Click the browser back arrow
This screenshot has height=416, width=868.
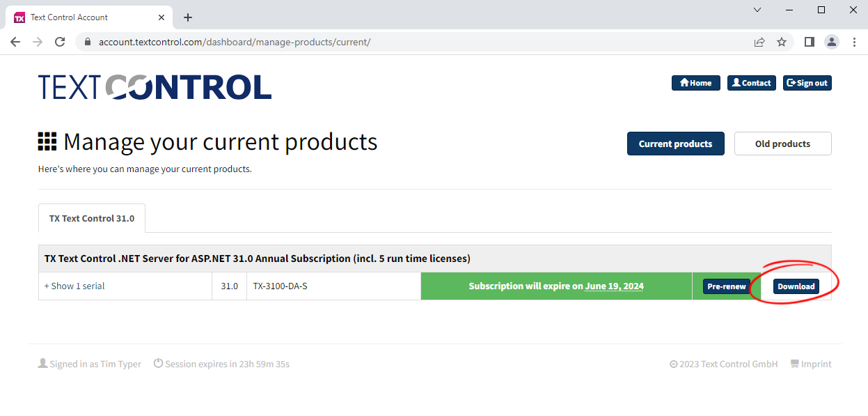pyautogui.click(x=15, y=42)
